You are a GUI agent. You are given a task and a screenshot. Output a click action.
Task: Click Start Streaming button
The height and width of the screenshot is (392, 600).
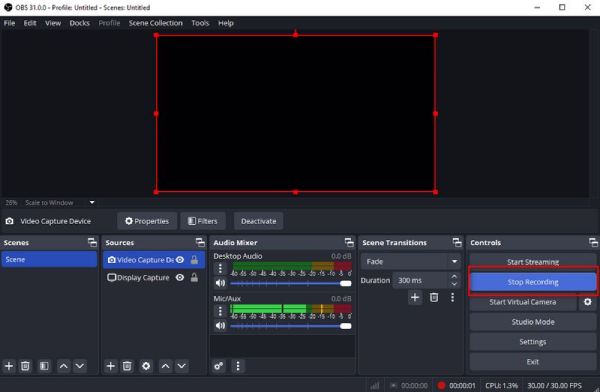coord(533,262)
